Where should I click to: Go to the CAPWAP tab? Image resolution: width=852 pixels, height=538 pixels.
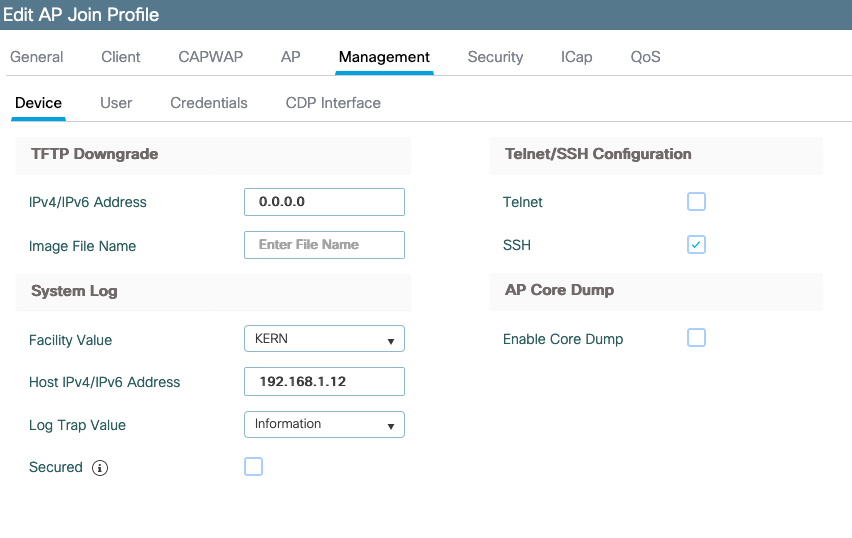[x=211, y=57]
